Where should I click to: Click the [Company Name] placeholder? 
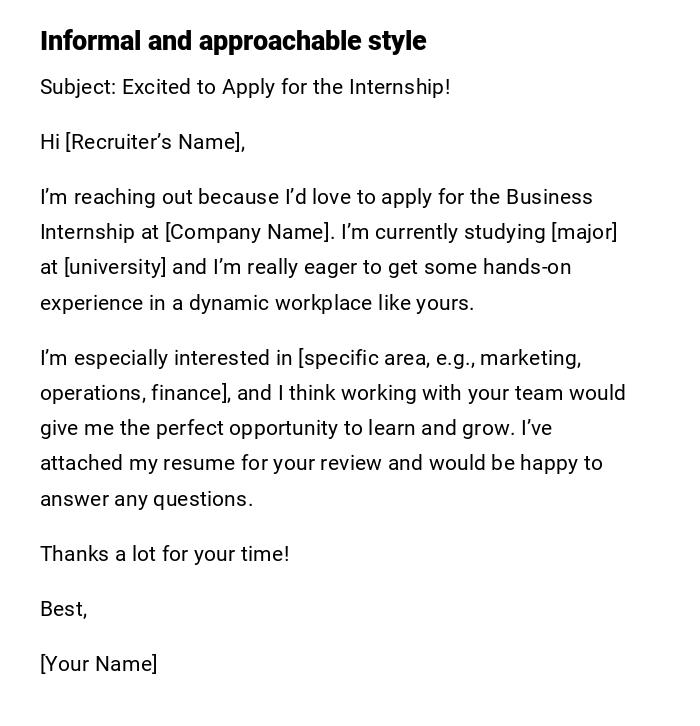coord(248,232)
